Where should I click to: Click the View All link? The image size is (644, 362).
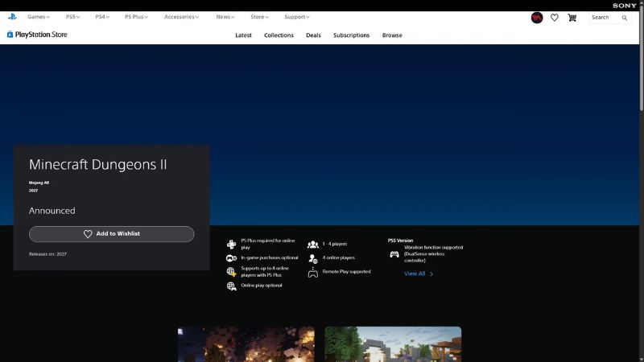pyautogui.click(x=418, y=274)
